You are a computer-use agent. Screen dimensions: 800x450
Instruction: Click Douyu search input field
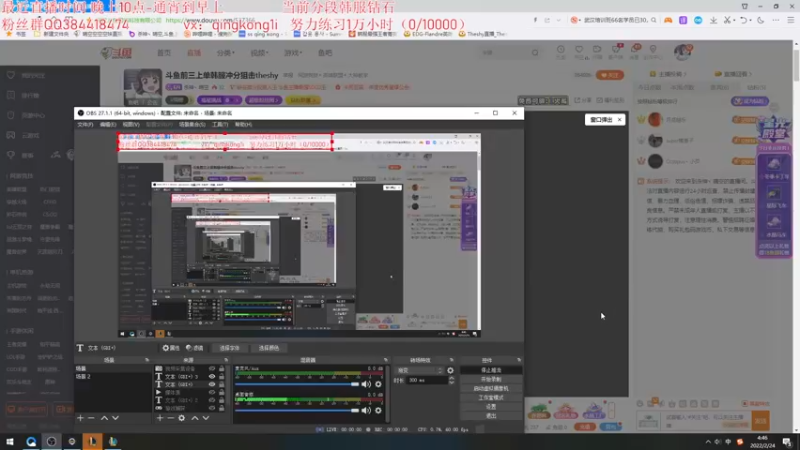[x=505, y=53]
